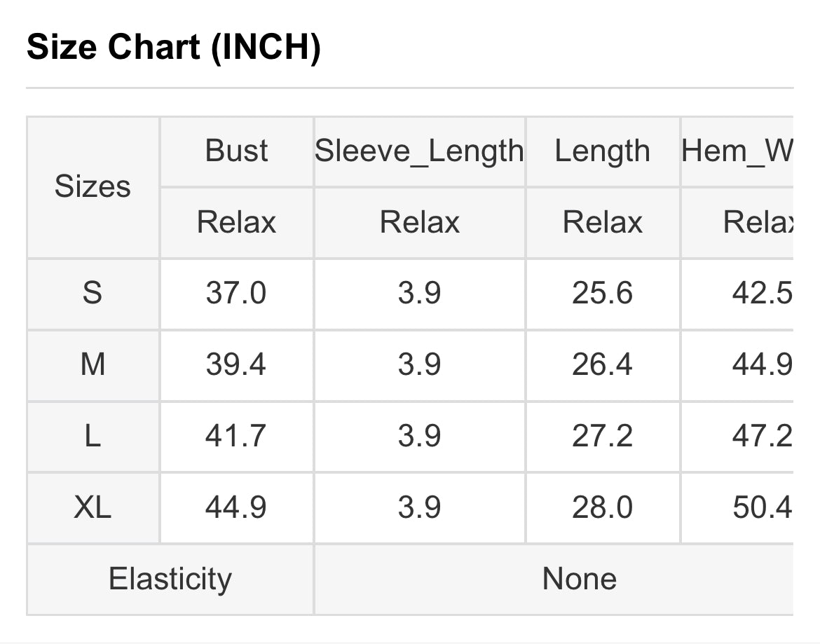
Task: Click the Length column header
Action: pos(603,151)
